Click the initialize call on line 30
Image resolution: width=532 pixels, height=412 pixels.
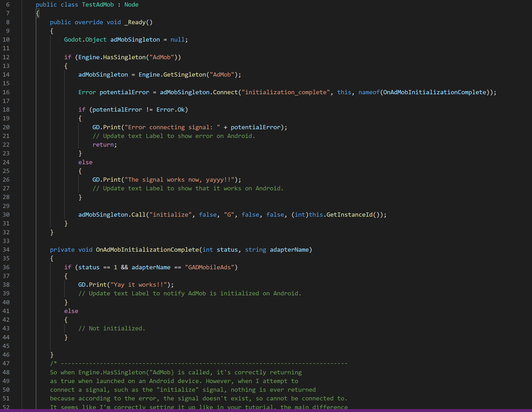[x=171, y=215]
